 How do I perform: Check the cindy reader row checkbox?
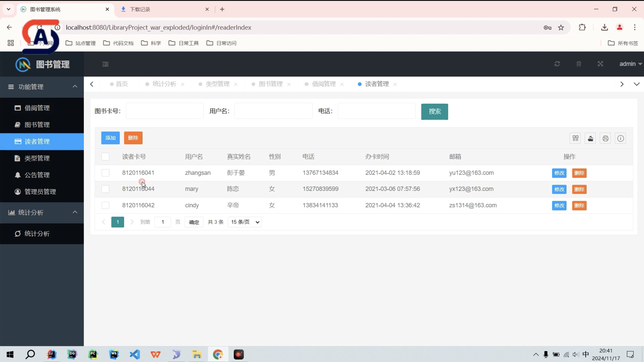[105, 205]
